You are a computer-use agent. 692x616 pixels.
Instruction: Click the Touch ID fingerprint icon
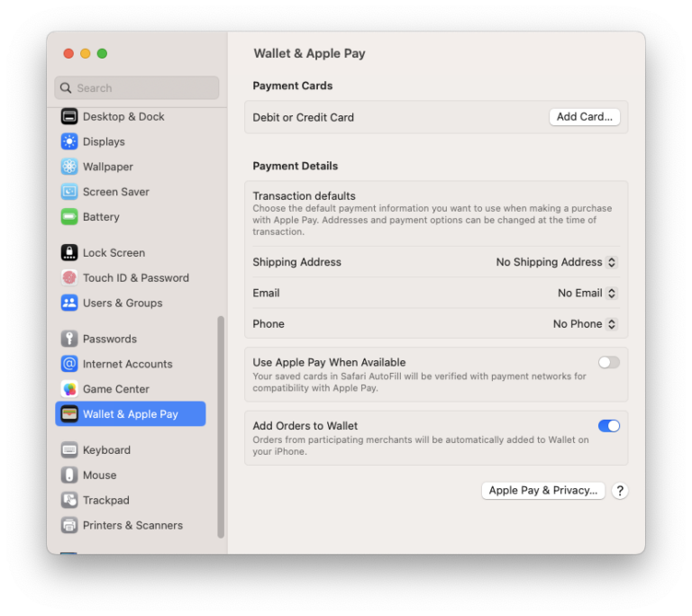pos(69,278)
